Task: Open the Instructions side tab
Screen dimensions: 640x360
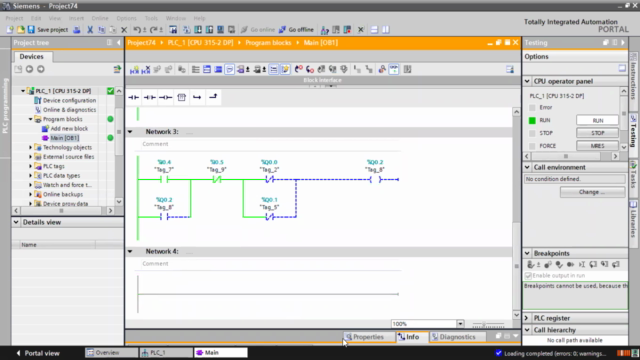Action: coord(633,80)
